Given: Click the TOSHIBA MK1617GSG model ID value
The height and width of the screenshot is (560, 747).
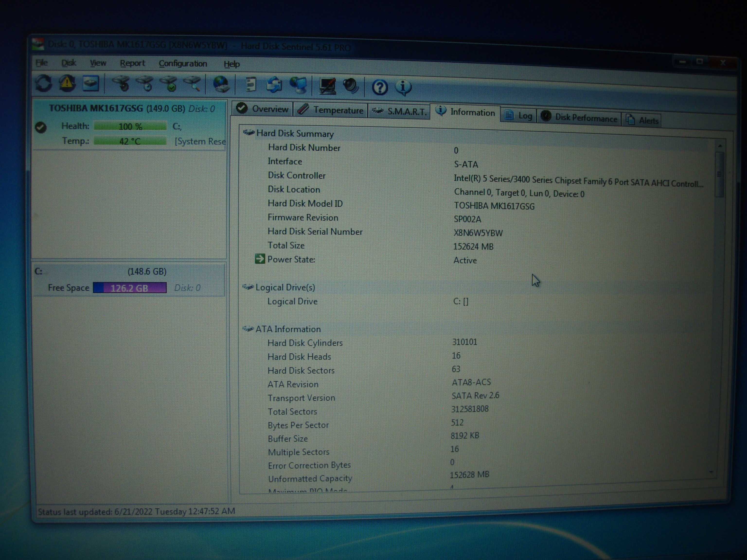Looking at the screenshot, I should 494,206.
